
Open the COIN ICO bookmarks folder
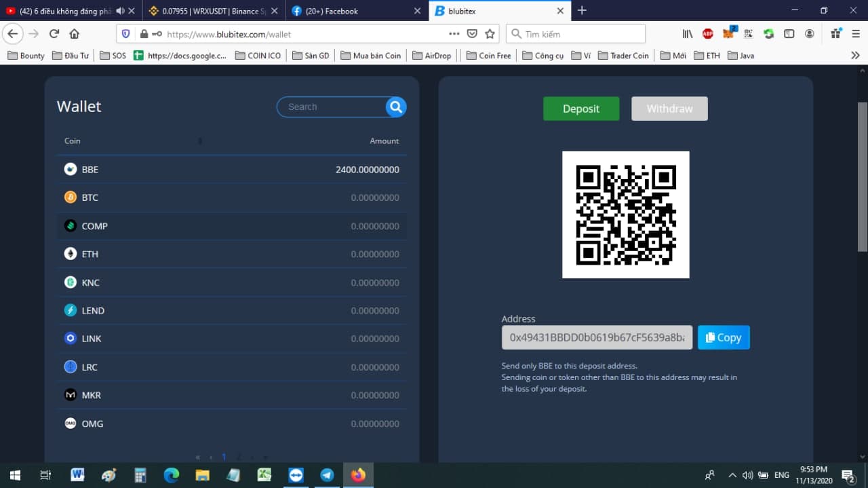tap(258, 56)
